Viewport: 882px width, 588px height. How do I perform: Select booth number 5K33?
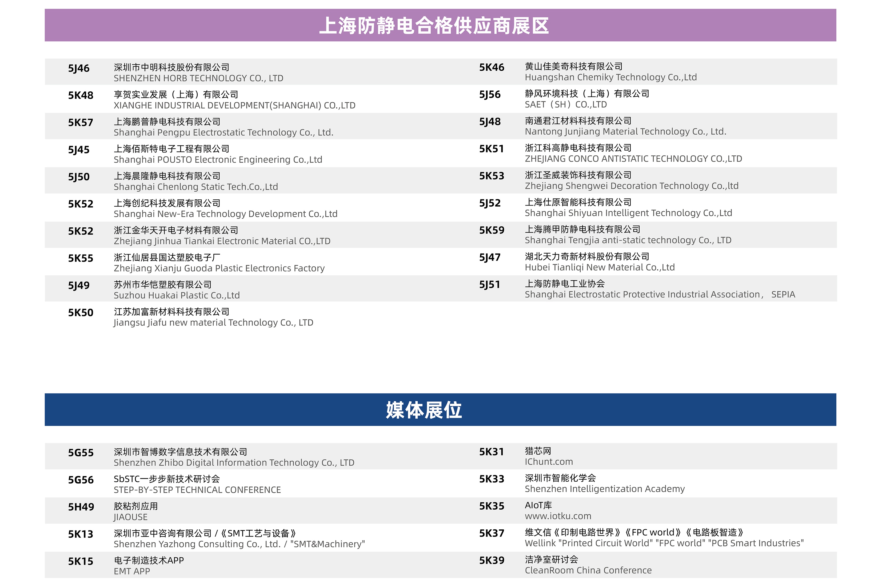click(492, 479)
